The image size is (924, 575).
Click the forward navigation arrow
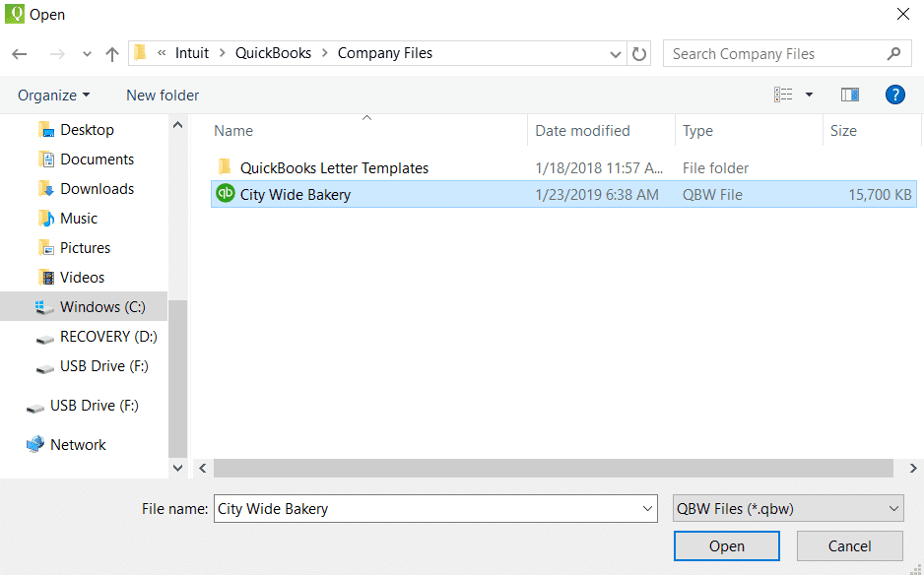pyautogui.click(x=57, y=54)
